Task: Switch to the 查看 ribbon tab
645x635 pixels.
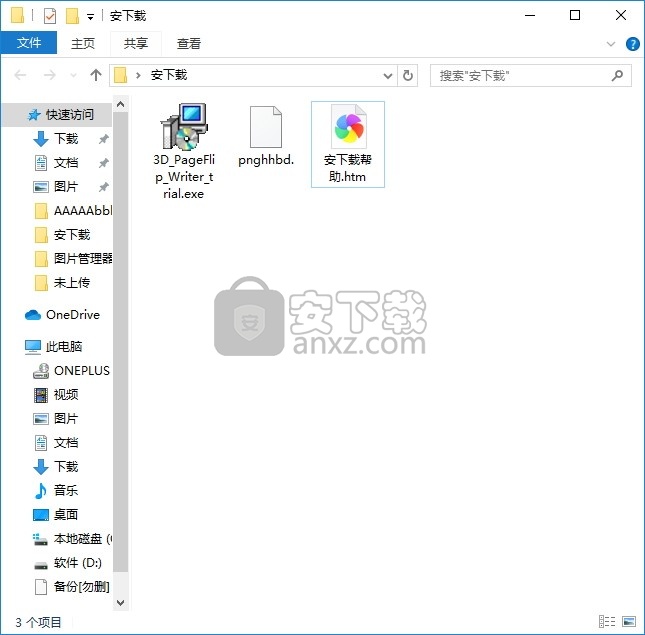Action: pos(188,43)
